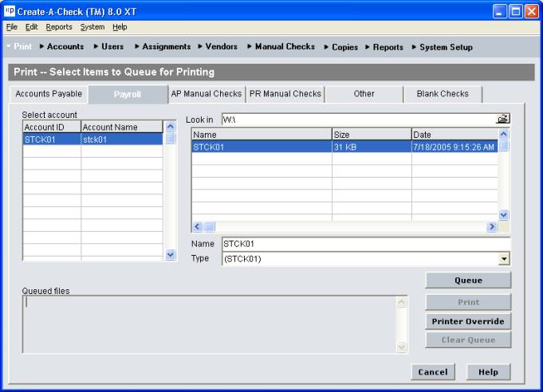
Task: Click the browse folder icon beside Look in
Action: (x=503, y=119)
